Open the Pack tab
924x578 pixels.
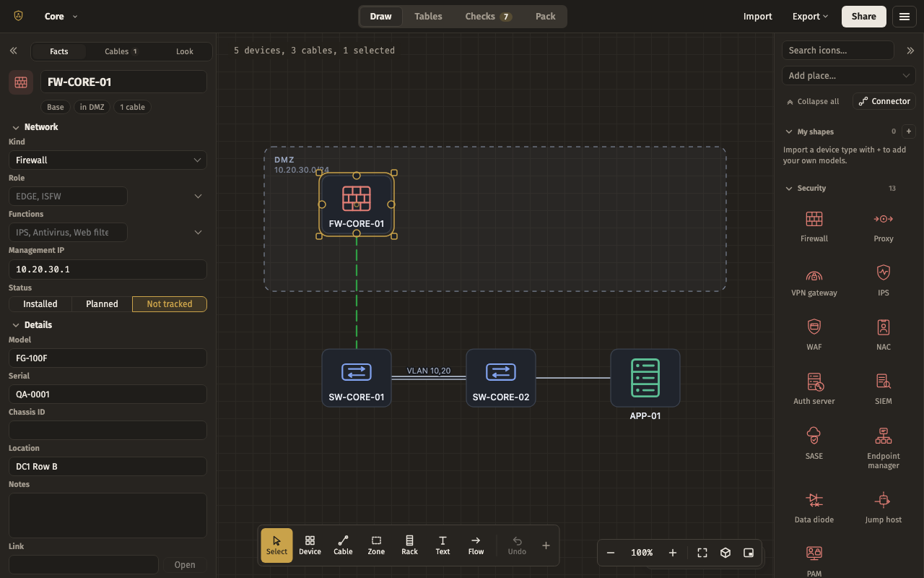click(x=546, y=17)
